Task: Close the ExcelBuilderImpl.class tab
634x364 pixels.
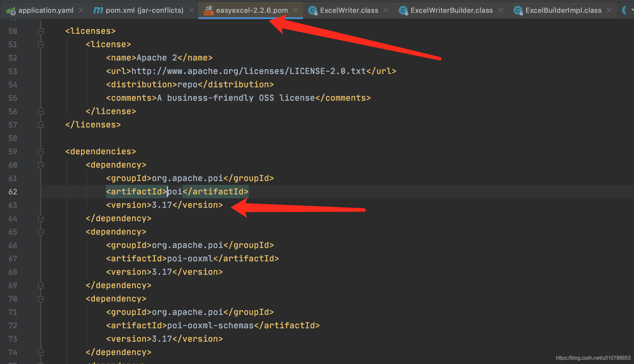Action: [609, 10]
